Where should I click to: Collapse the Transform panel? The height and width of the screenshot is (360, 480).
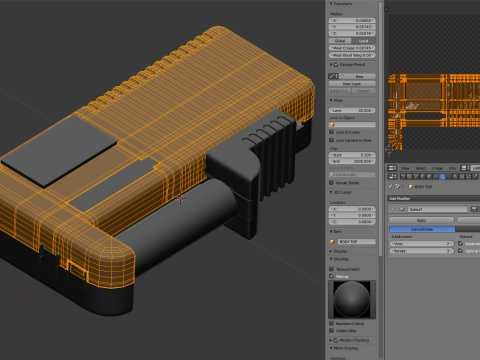click(331, 4)
